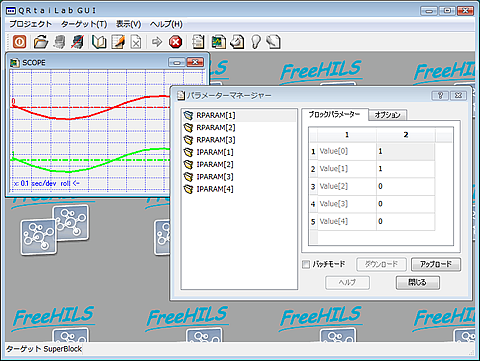Select IPARAM[3] in the block list
The image size is (480, 361).
[239, 177]
